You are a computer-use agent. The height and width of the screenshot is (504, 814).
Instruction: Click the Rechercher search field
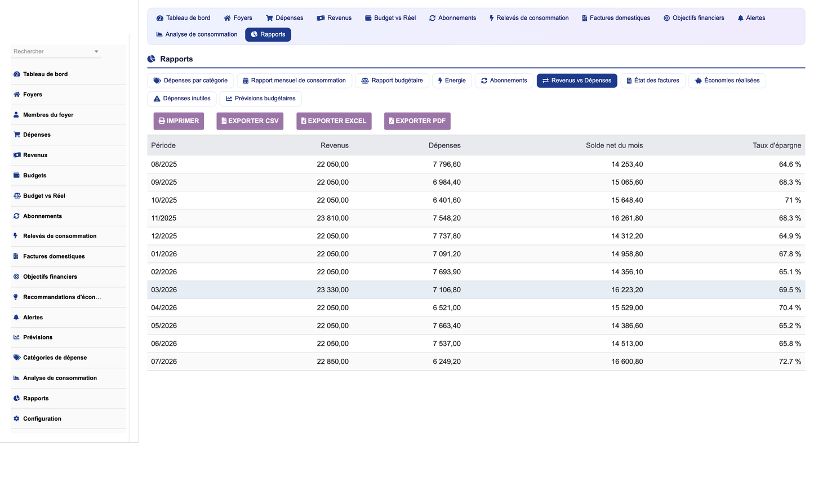(x=56, y=51)
